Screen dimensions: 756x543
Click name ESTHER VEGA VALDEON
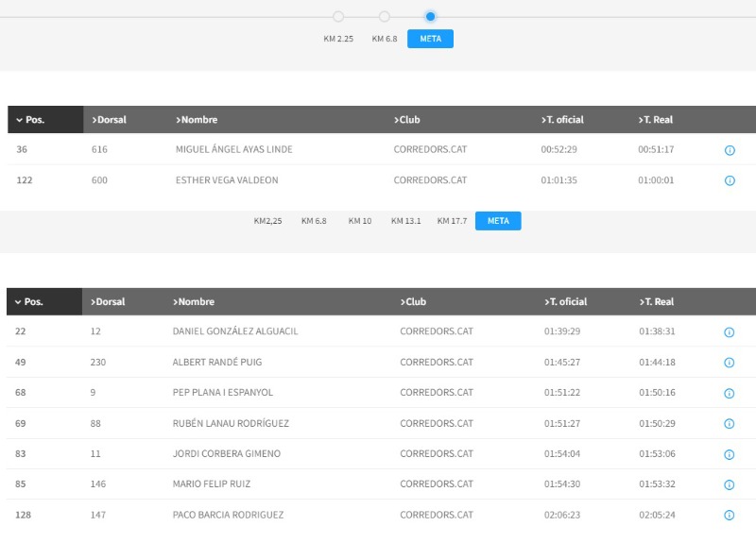[x=227, y=180]
